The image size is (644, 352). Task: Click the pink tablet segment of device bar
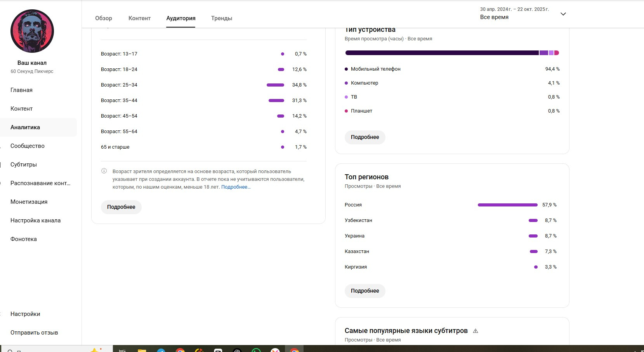coord(557,53)
